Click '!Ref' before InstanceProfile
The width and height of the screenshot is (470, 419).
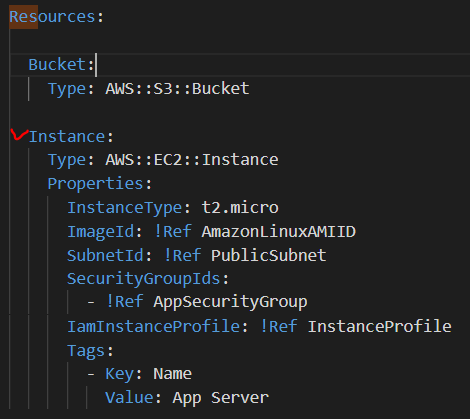(279, 326)
